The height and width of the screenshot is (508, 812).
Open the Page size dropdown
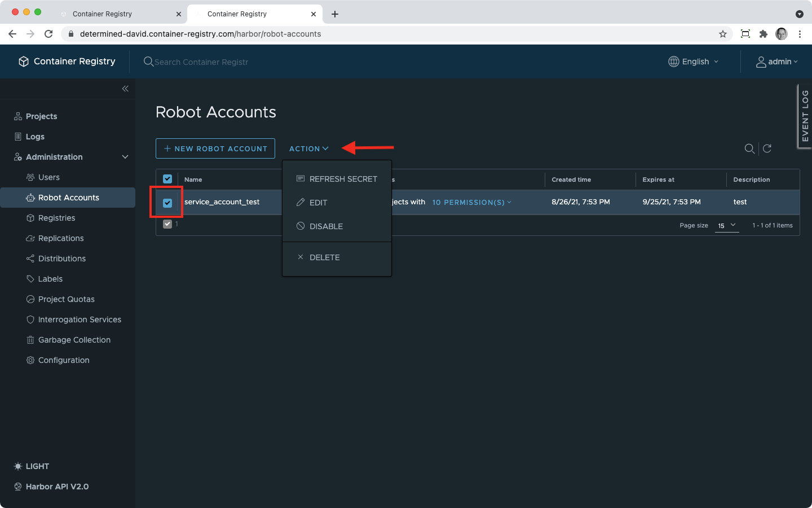[x=727, y=225]
